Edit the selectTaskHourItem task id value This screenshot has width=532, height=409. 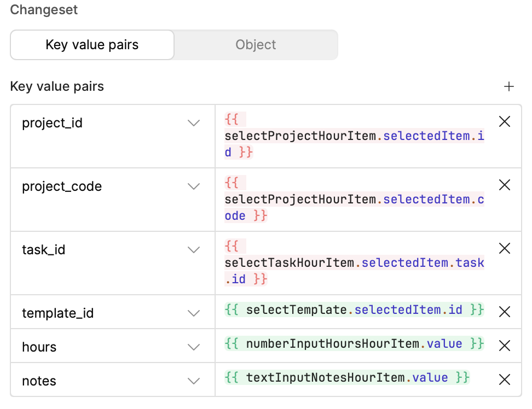(354, 263)
